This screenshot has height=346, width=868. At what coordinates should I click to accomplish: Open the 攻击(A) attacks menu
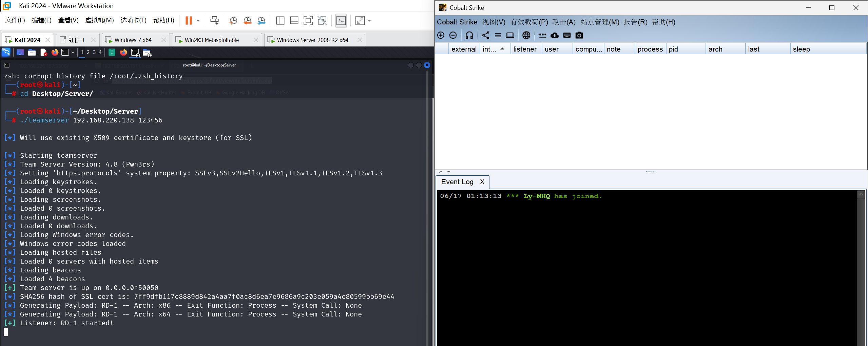[x=564, y=22]
